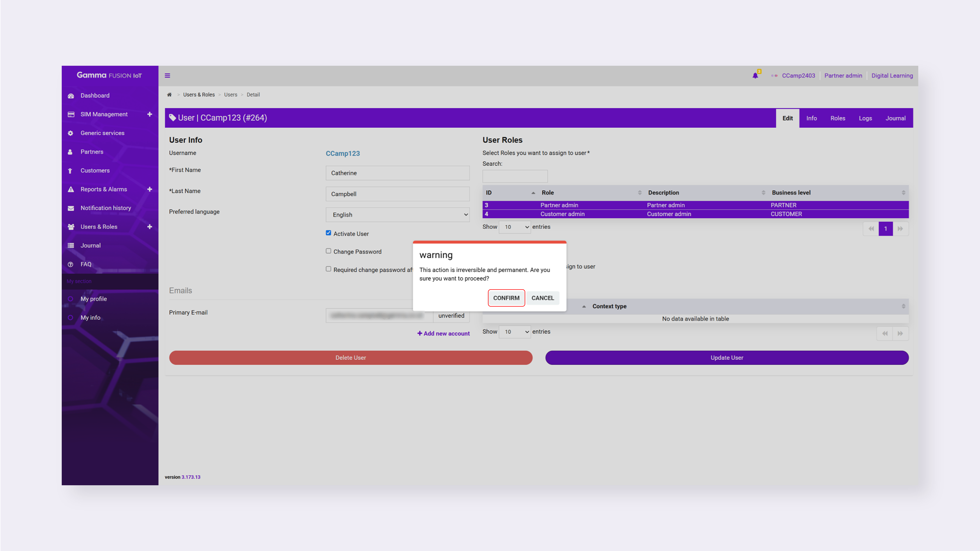Uncheck the Activate User checkbox
Screen dimensions: 980x551
[x=328, y=233]
